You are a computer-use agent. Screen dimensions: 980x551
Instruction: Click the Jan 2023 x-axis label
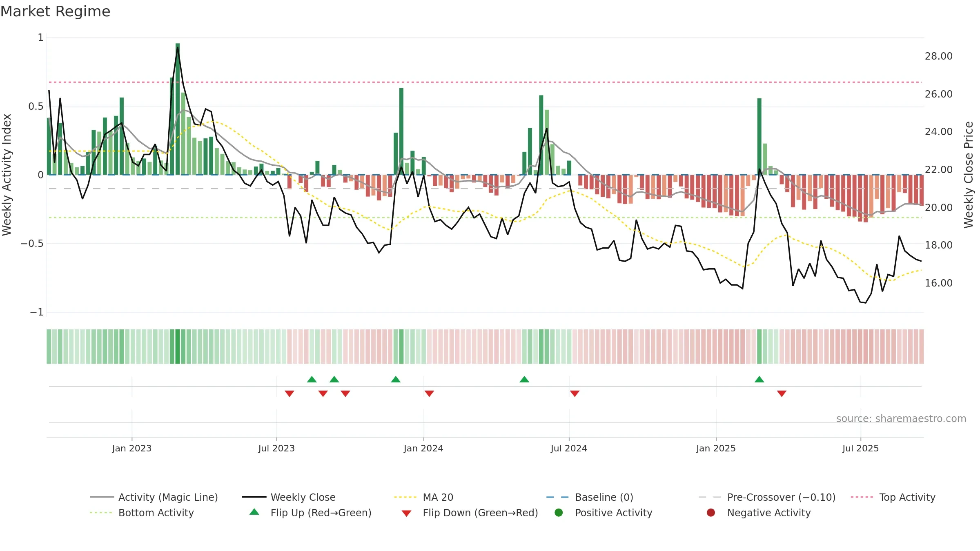132,449
